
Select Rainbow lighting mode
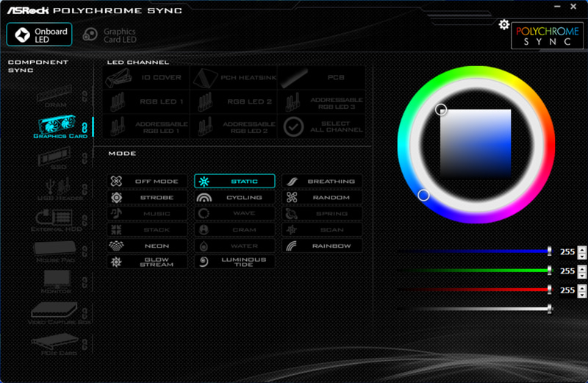point(322,246)
